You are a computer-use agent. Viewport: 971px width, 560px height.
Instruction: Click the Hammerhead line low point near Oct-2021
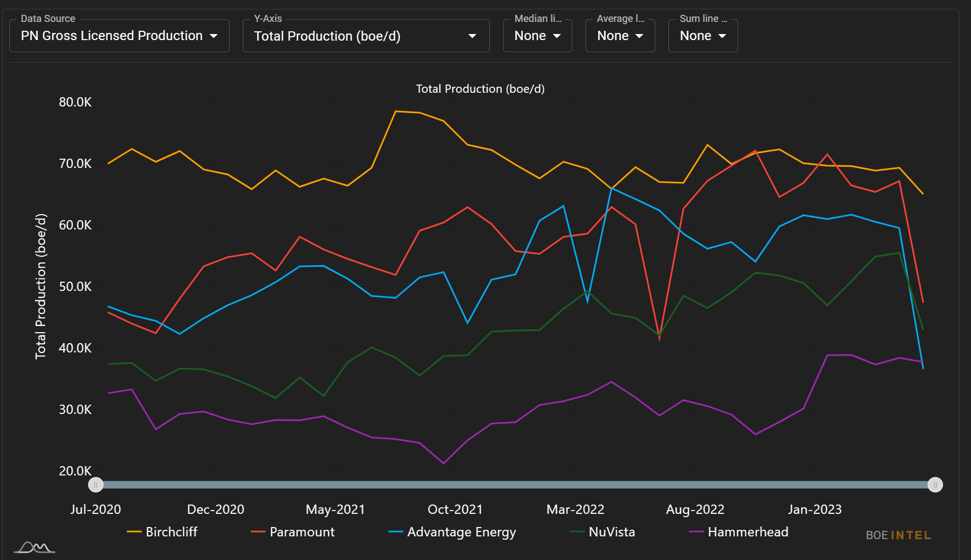coord(444,463)
